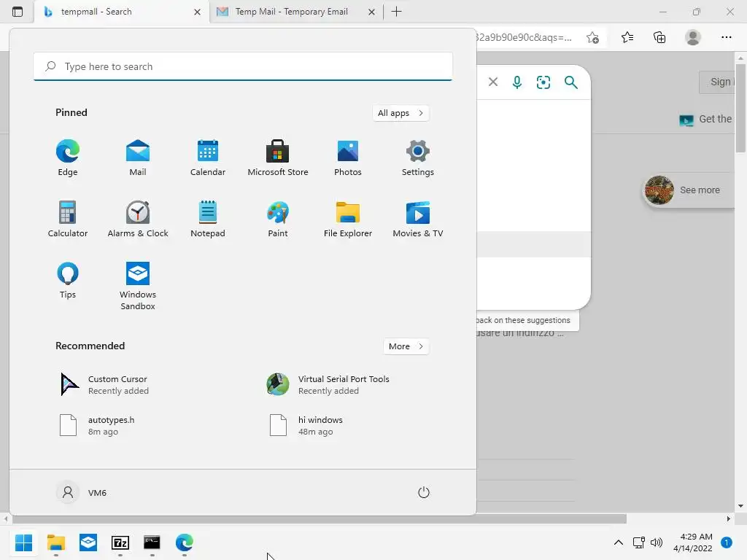Switch to Windows Sandbox on the taskbar
Image resolution: width=747 pixels, height=560 pixels.
point(88,542)
